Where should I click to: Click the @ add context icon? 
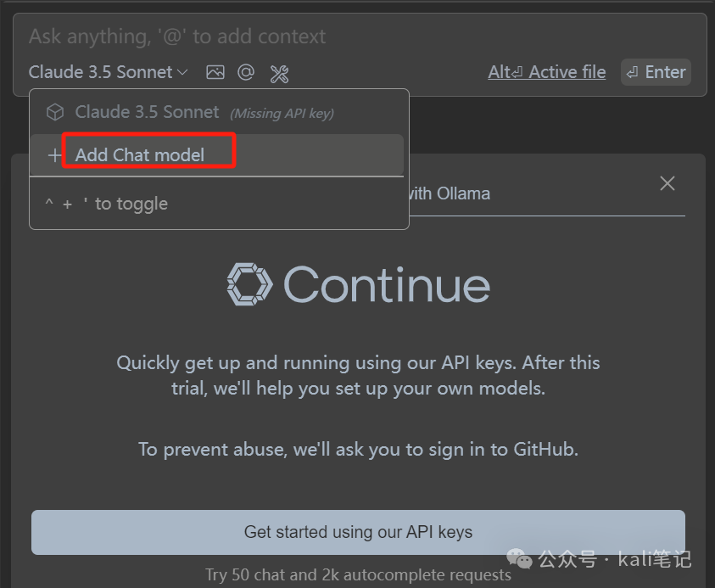[246, 72]
